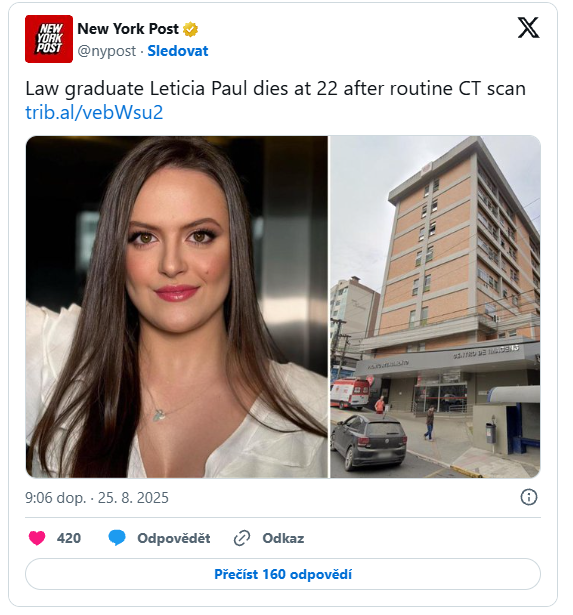Open the X logo link
The width and height of the screenshot is (573, 615).
point(528,27)
